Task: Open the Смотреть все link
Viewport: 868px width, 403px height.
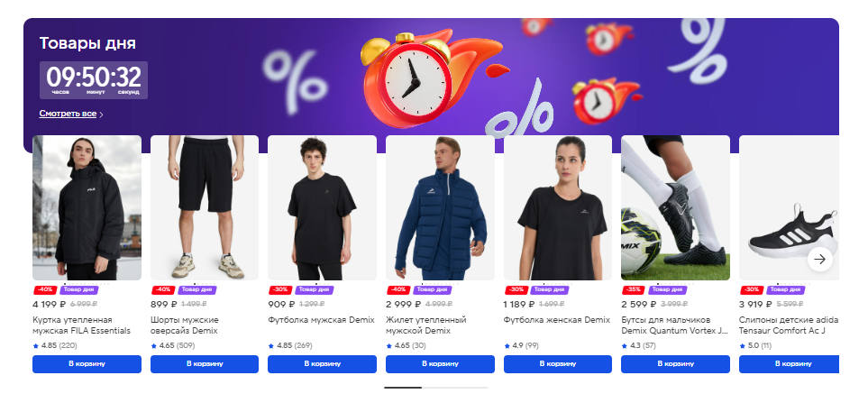Action: (x=68, y=114)
